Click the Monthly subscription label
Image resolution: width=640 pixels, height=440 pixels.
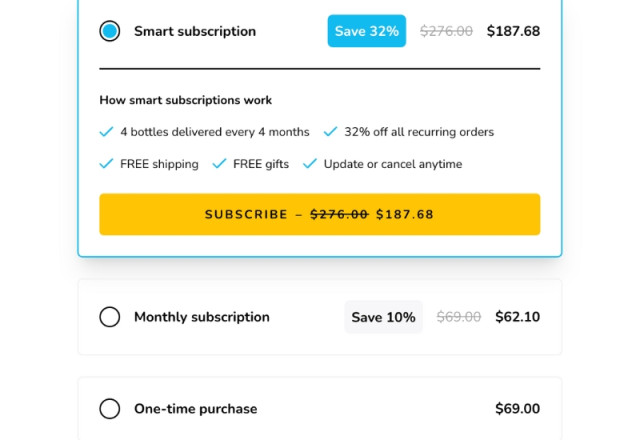point(202,317)
